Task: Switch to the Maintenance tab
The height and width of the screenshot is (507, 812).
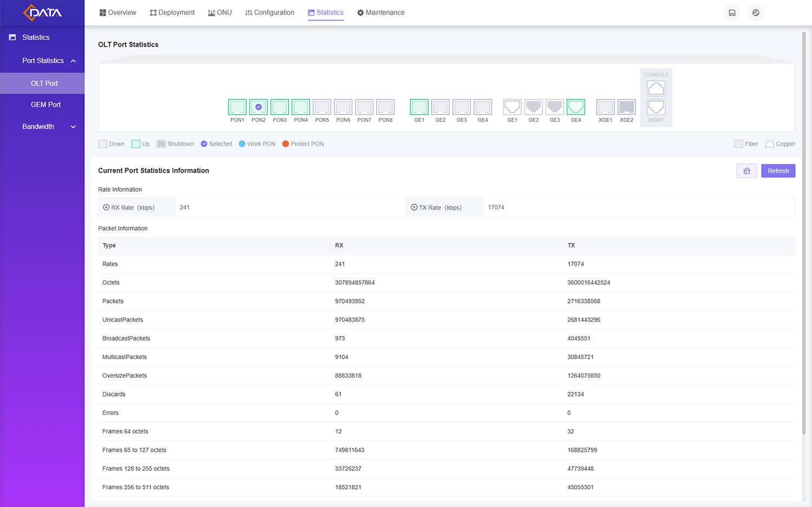Action: point(381,12)
